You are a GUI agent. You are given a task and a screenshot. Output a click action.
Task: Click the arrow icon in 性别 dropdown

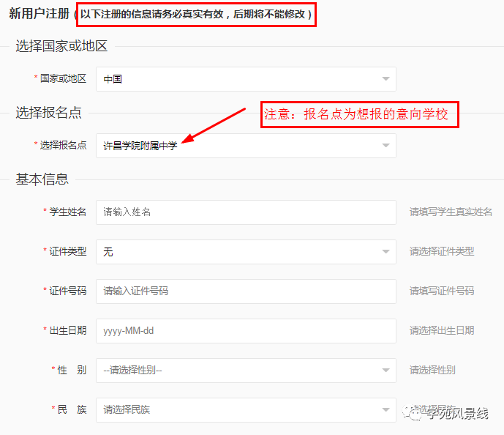(385, 371)
